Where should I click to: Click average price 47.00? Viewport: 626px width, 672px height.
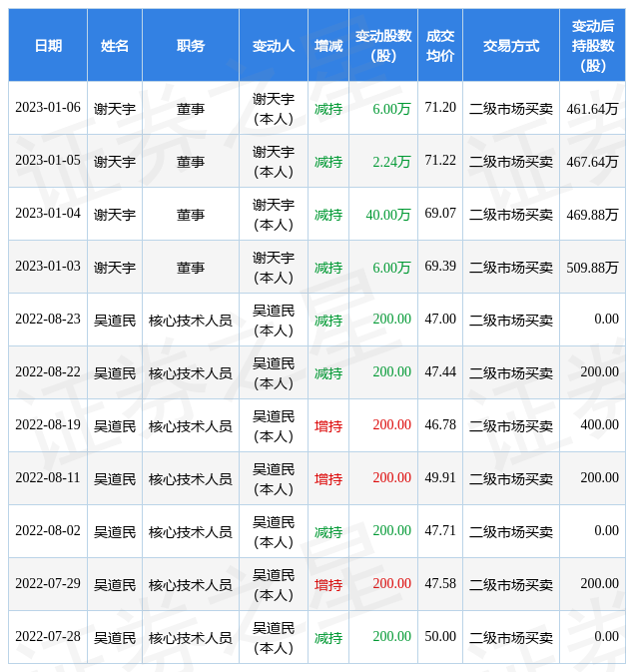(440, 319)
